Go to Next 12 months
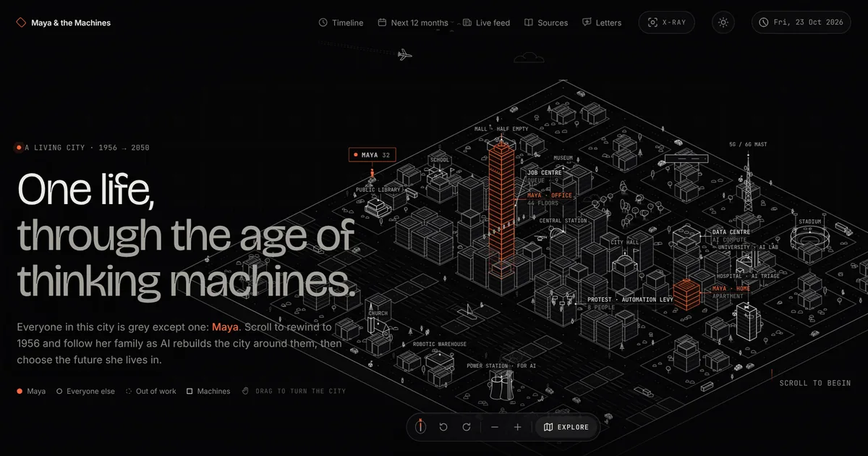868x456 pixels. [413, 22]
